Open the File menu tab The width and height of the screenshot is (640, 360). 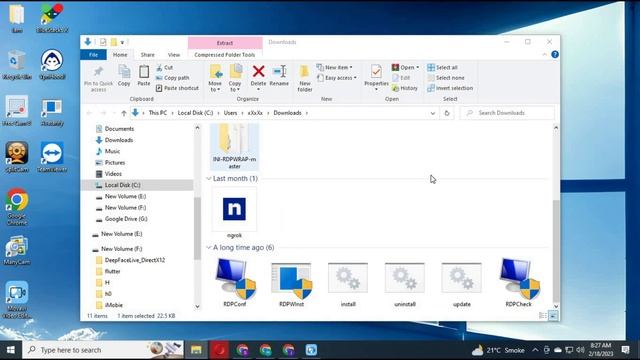click(x=93, y=55)
